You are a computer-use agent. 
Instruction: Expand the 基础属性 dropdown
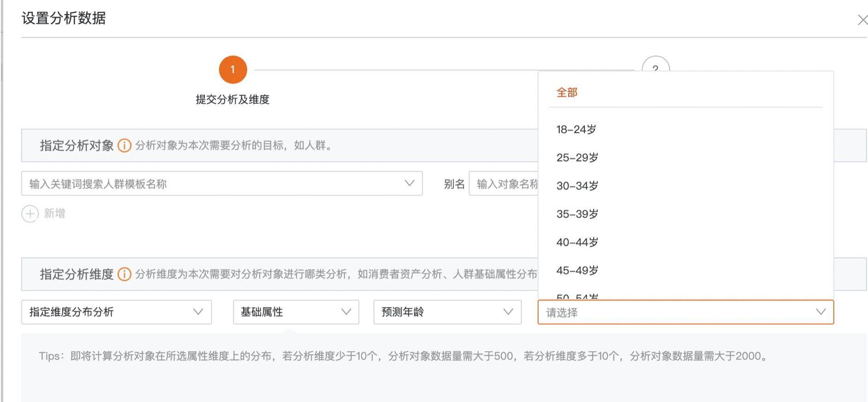click(x=296, y=312)
